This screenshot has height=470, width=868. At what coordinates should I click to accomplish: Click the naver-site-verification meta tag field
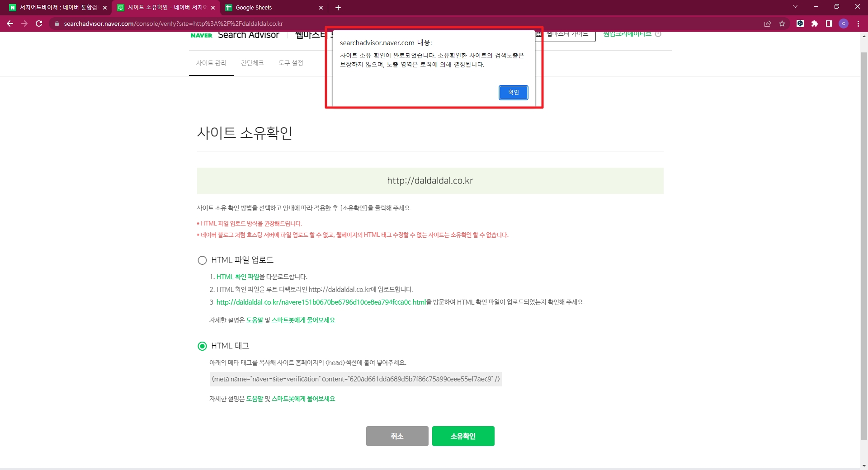[355, 379]
